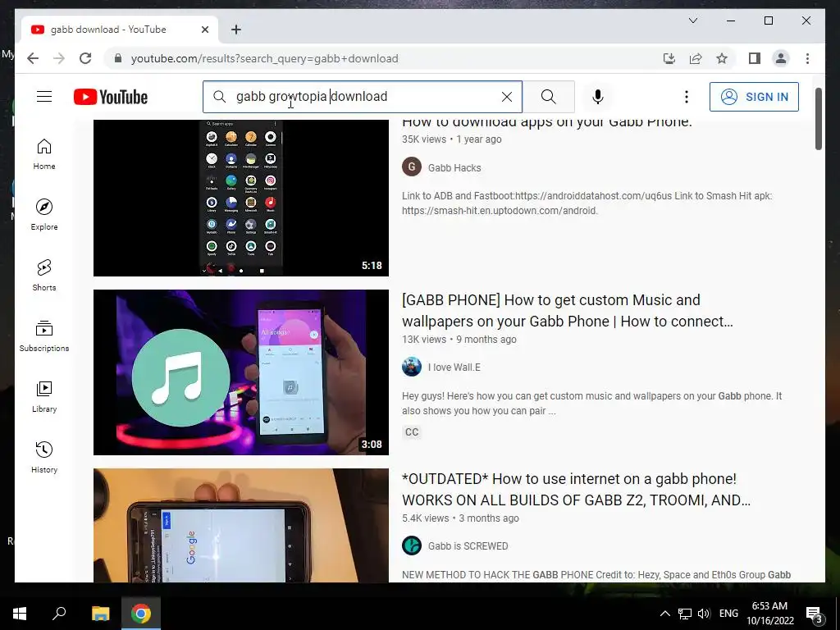Go back in Chrome
840x630 pixels.
pos(33,58)
